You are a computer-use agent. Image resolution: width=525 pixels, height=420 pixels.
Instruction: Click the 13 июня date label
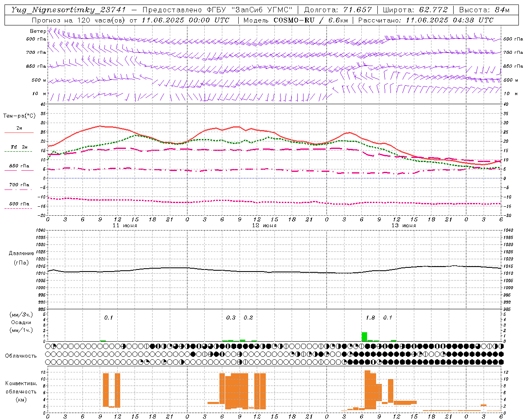pyautogui.click(x=404, y=226)
